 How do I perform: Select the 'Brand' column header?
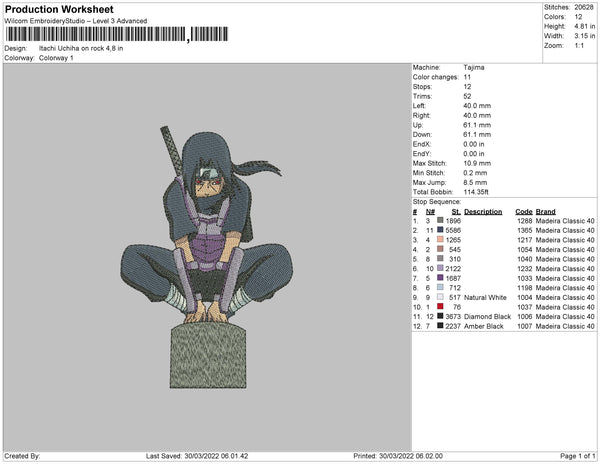[545, 212]
